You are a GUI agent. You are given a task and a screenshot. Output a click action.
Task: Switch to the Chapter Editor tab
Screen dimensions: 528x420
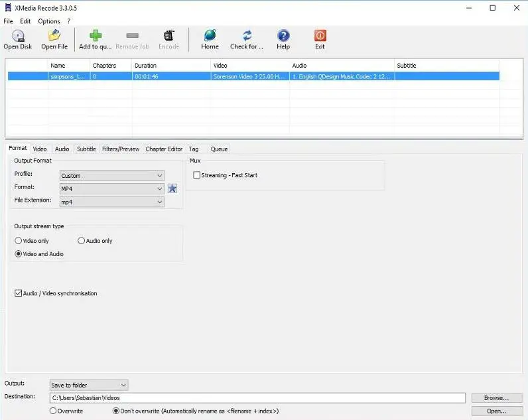coord(164,149)
